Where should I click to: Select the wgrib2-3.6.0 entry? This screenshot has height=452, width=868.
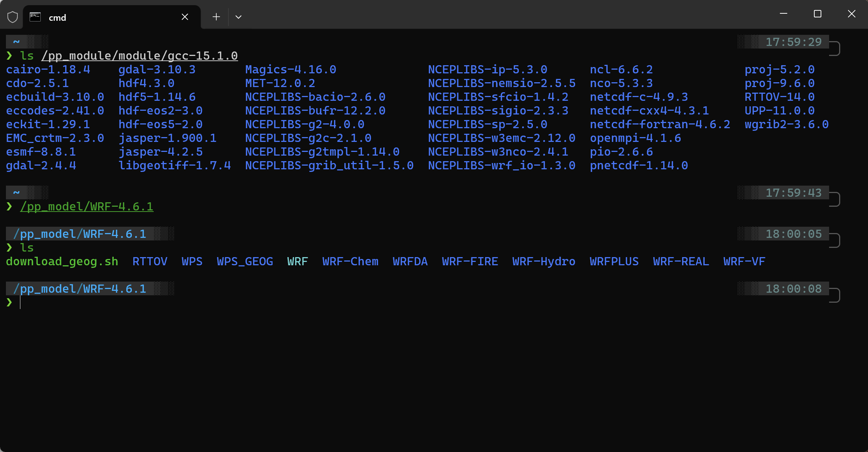pos(787,124)
